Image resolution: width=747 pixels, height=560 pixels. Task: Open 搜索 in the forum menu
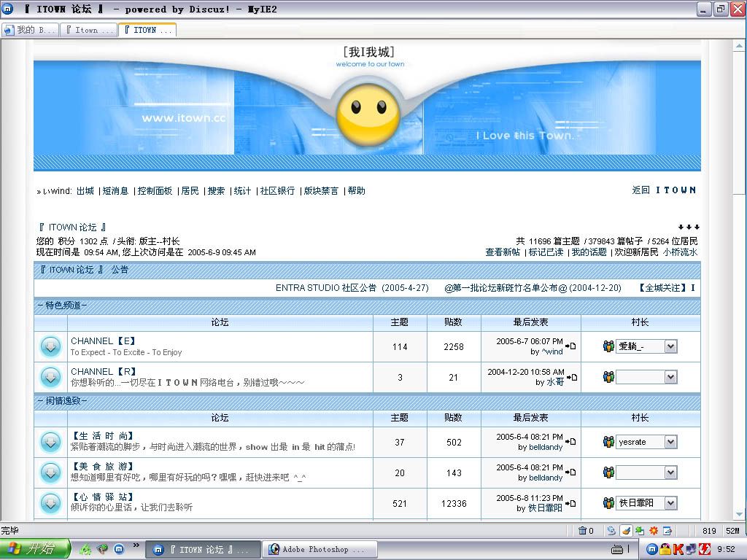coord(216,191)
